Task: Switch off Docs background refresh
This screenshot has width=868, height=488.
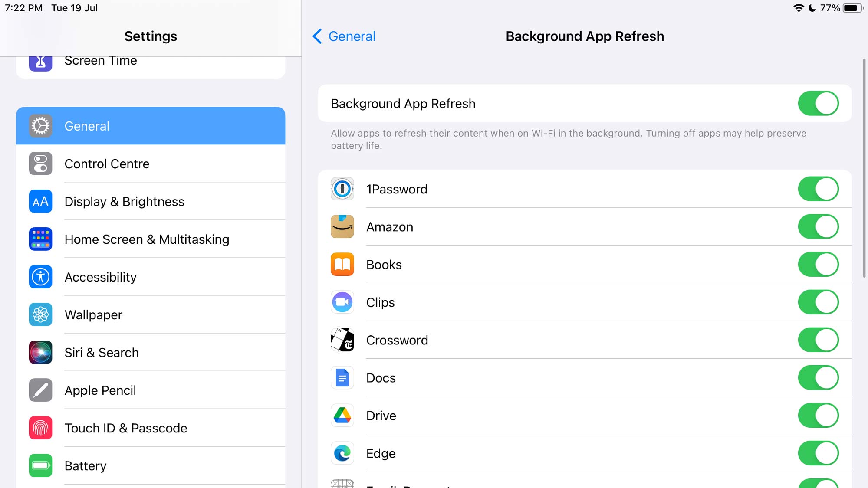Action: coord(818,377)
